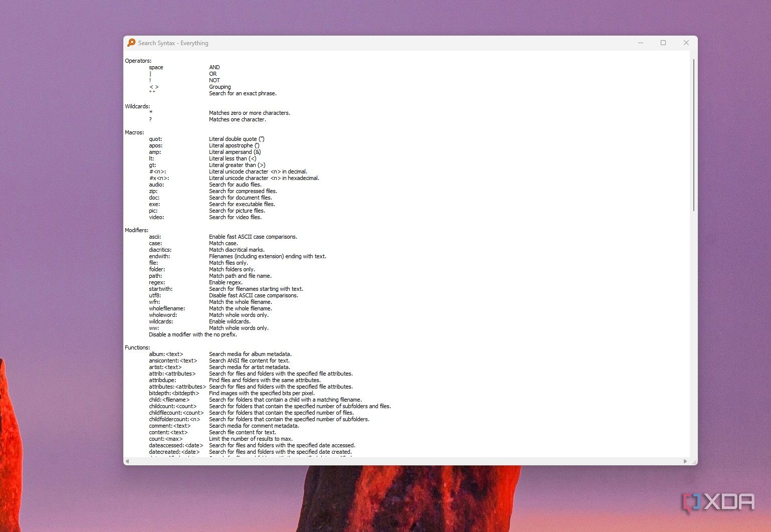Click the 'endwith:' modifier entry
Image resolution: width=771 pixels, height=532 pixels.
[x=159, y=256]
